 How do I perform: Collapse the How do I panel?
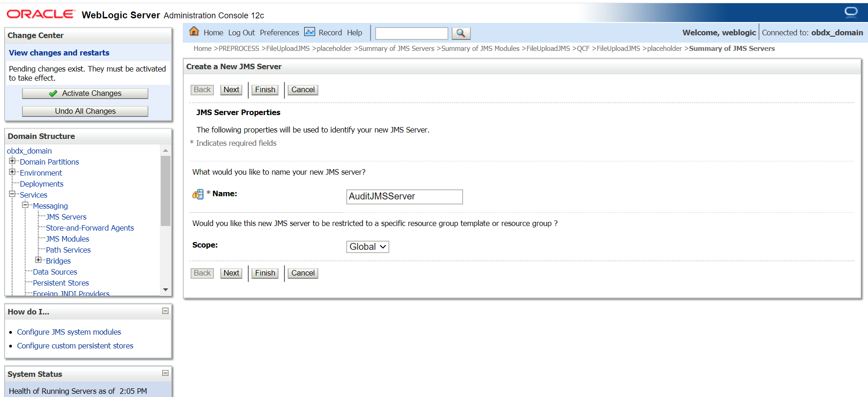[165, 311]
